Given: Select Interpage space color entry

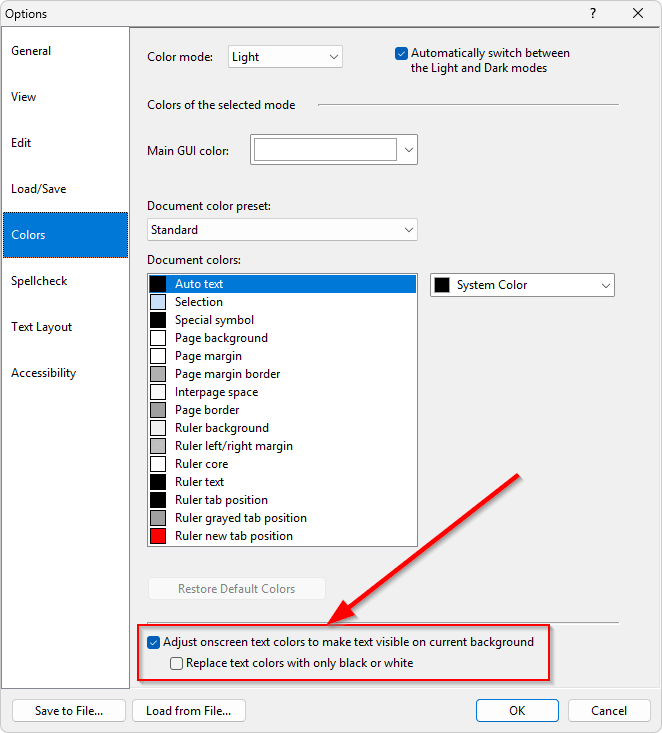Looking at the screenshot, I should click(282, 392).
